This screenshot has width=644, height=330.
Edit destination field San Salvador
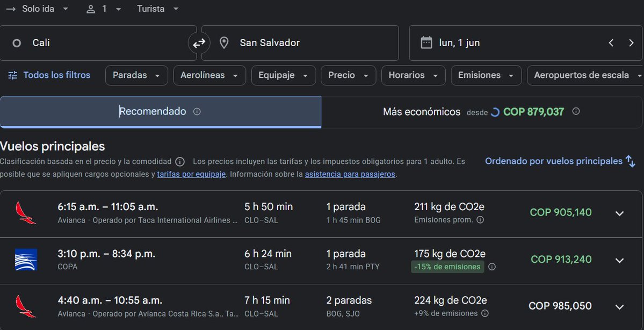[300, 43]
